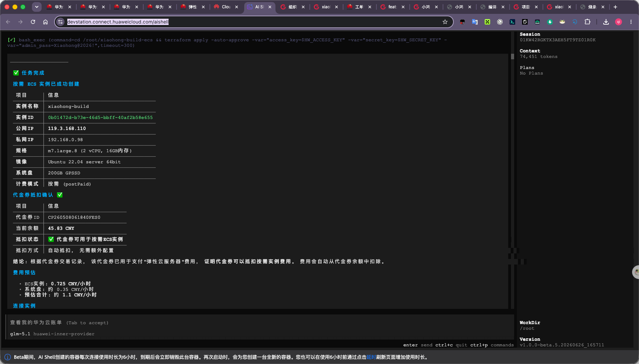Viewport: 639px width, 364px height.
Task: Close the active AI Shell tab
Action: (270, 7)
